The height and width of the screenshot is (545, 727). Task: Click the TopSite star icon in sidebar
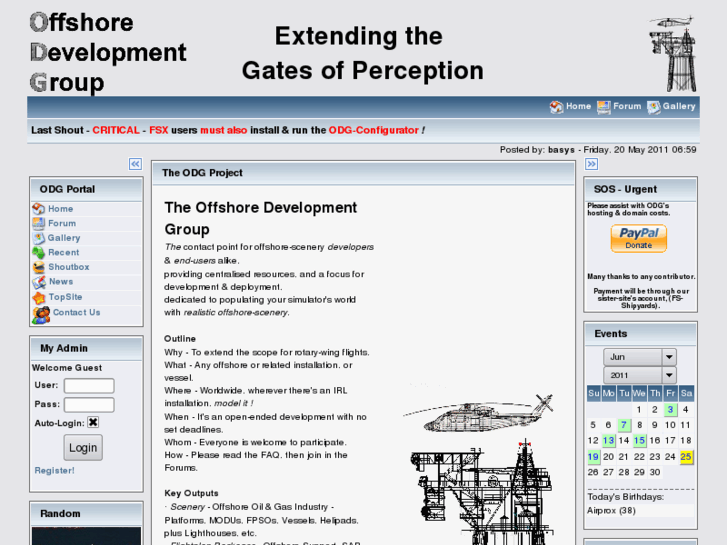click(38, 297)
